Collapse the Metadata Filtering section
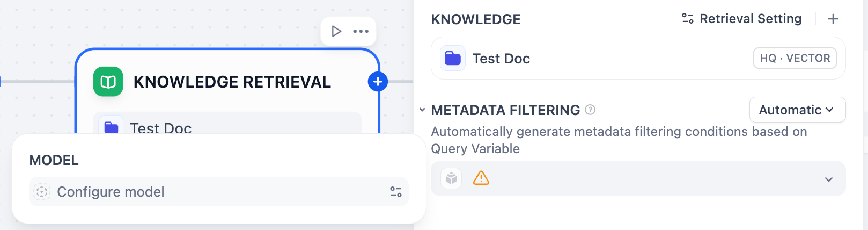Screen dimensions: 868x230 point(422,110)
